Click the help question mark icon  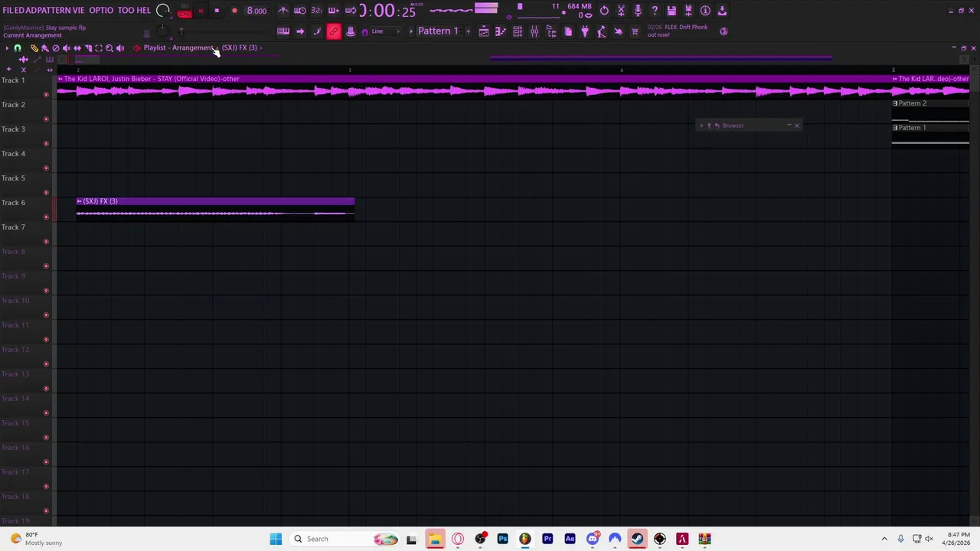pyautogui.click(x=655, y=11)
